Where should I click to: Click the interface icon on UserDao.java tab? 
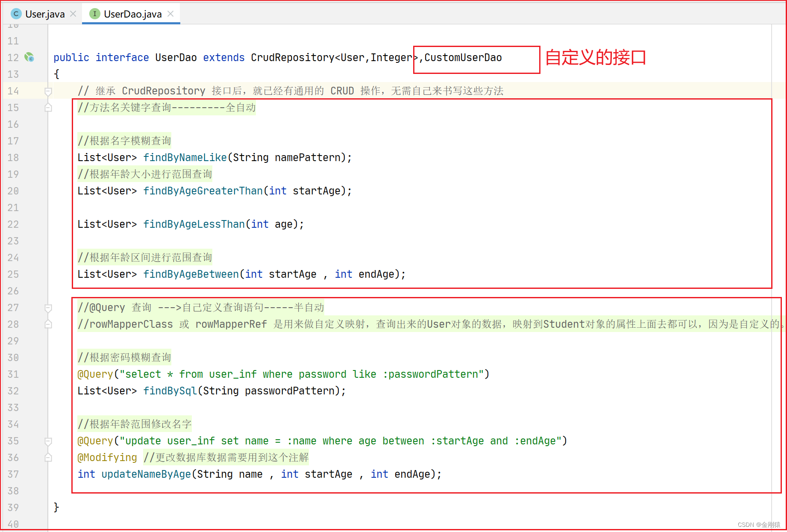(94, 14)
